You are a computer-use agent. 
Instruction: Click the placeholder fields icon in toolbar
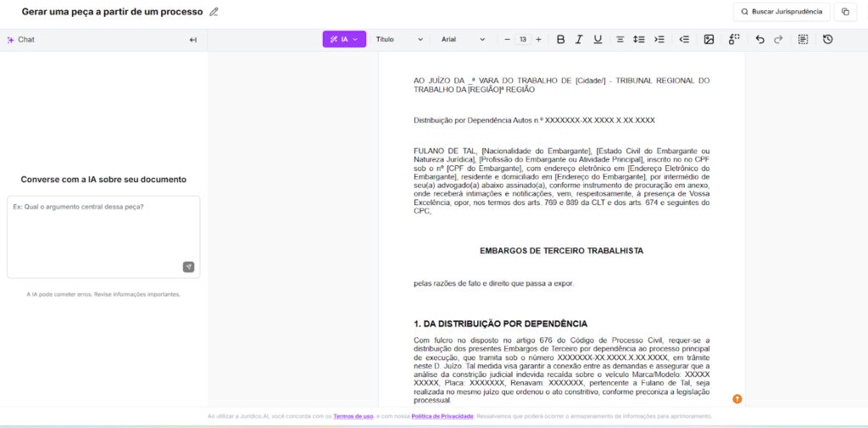[x=734, y=39]
